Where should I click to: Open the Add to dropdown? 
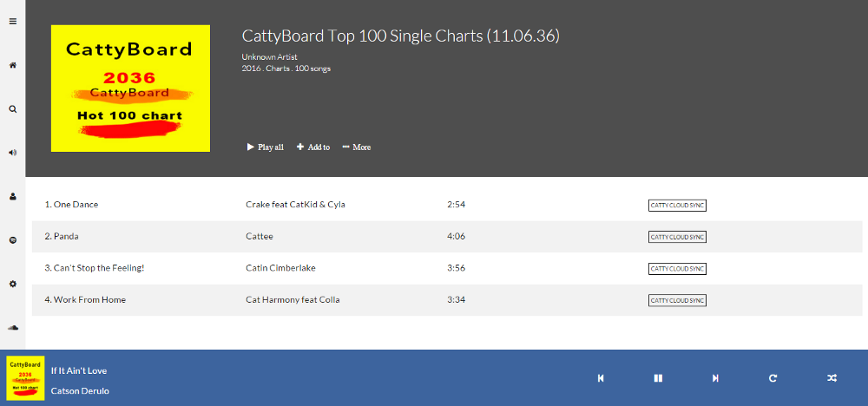[x=313, y=147]
